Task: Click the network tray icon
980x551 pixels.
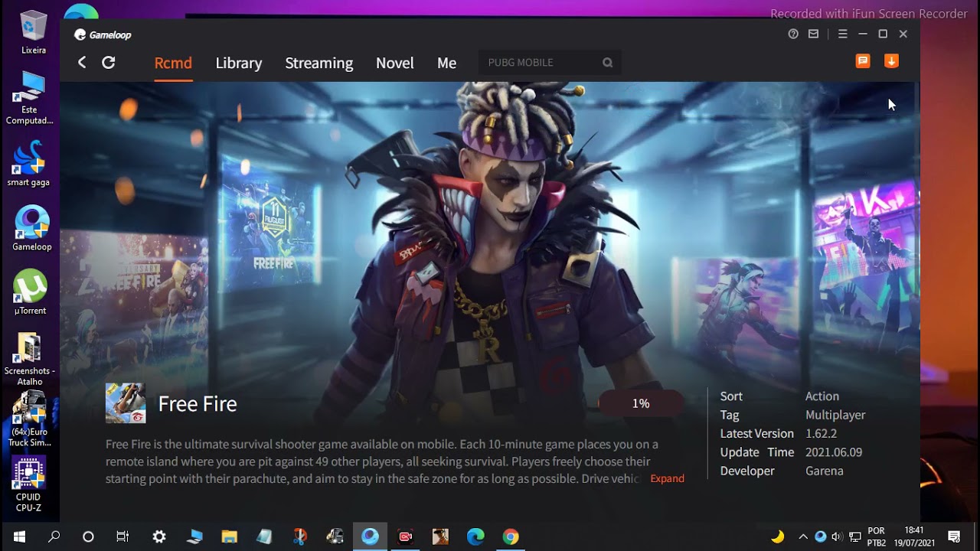Action: [x=854, y=536]
